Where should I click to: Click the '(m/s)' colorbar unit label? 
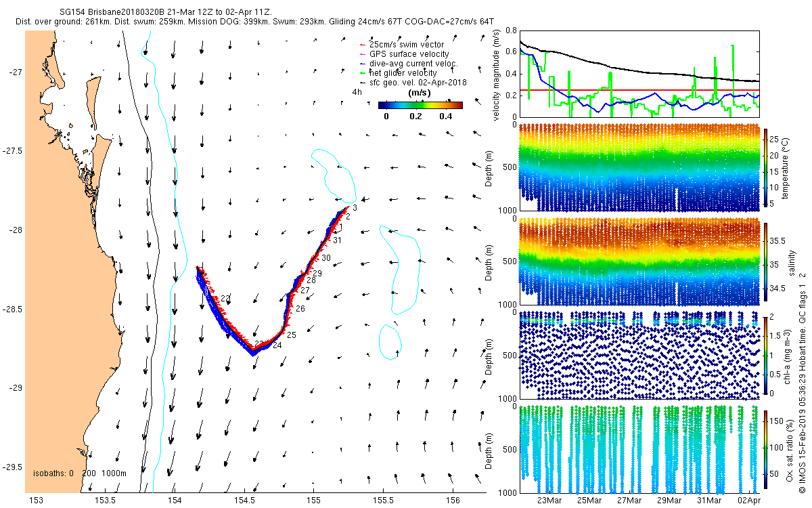click(420, 93)
